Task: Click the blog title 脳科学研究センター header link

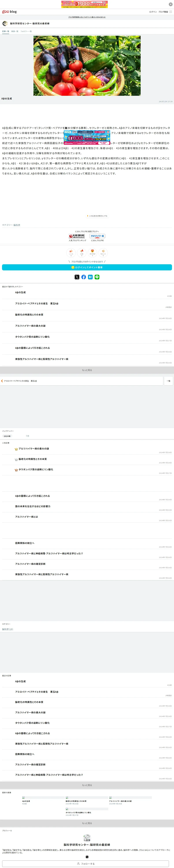Action: (30, 24)
